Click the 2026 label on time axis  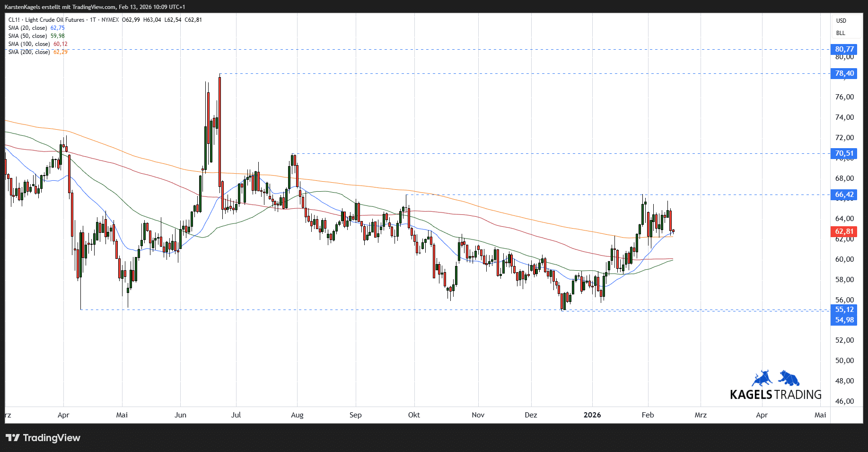592,415
